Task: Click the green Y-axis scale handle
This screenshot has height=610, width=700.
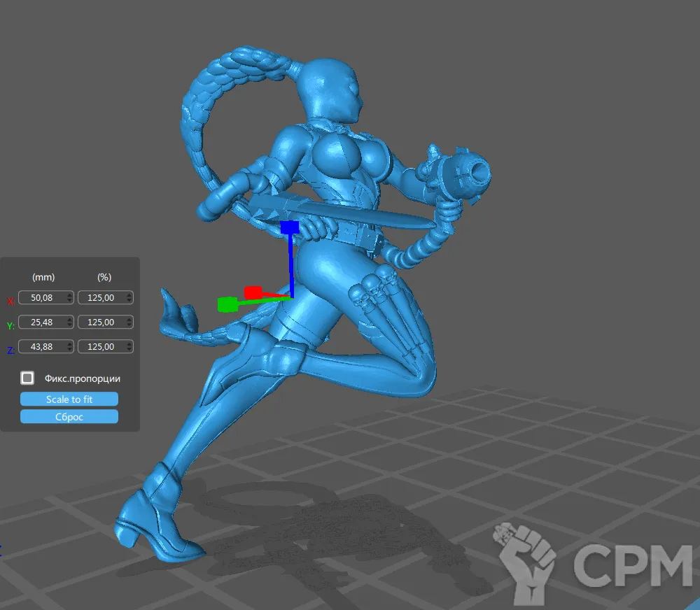Action: point(226,304)
